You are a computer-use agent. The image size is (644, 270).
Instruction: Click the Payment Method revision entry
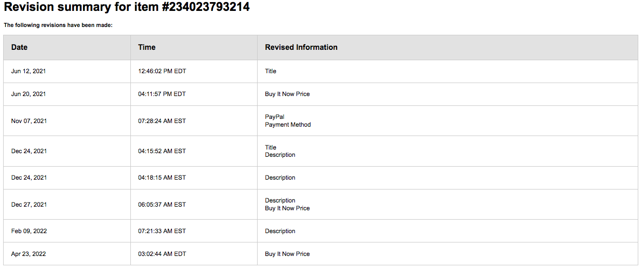[288, 125]
